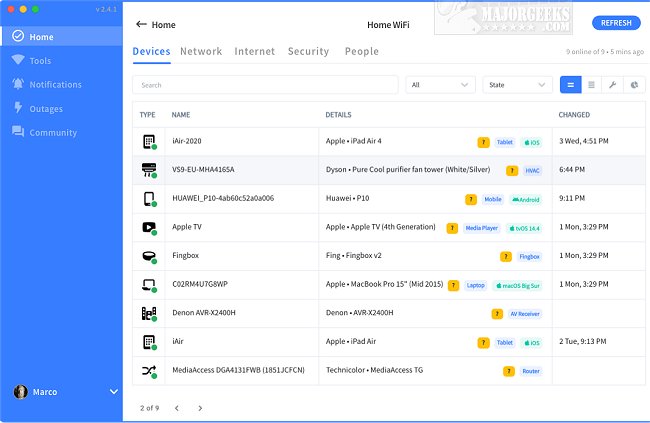The height and width of the screenshot is (423, 650).
Task: Click the back arrow next to Home
Action: (141, 24)
